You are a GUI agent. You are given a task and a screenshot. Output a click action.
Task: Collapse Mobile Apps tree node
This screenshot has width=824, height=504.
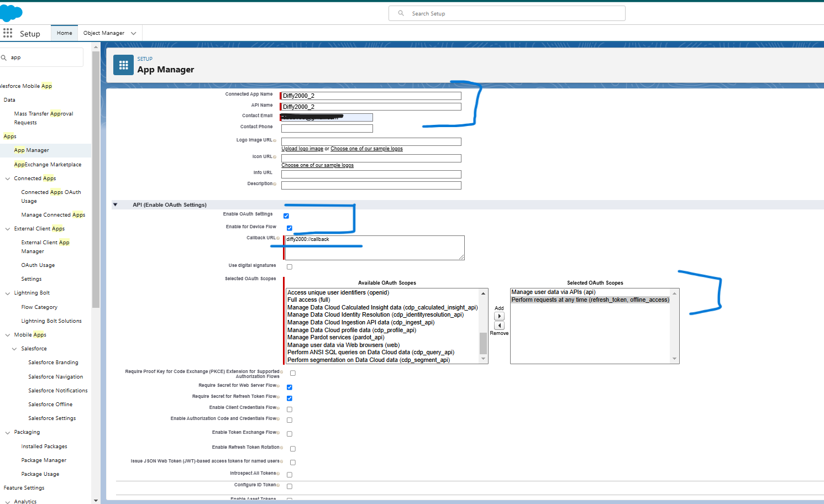8,335
